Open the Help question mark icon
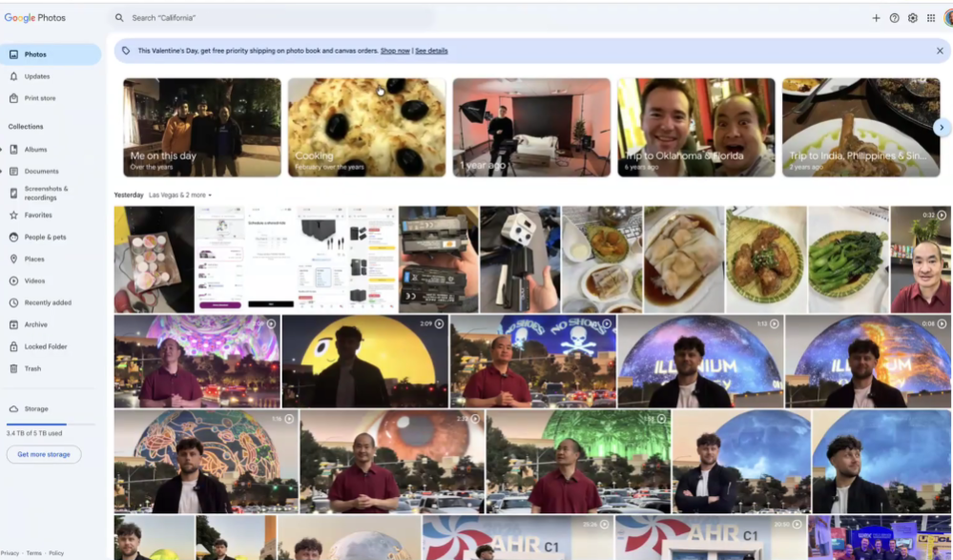Viewport: 953px width, 560px height. click(894, 18)
